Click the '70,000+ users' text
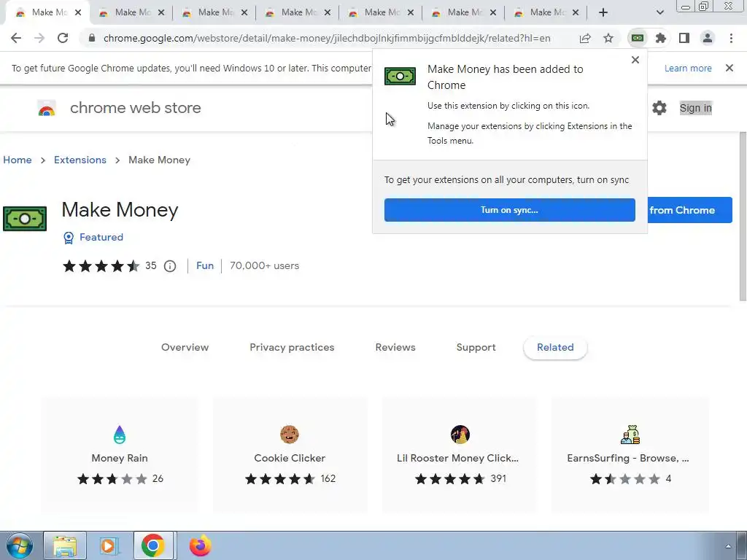Image resolution: width=747 pixels, height=560 pixels. (x=264, y=265)
